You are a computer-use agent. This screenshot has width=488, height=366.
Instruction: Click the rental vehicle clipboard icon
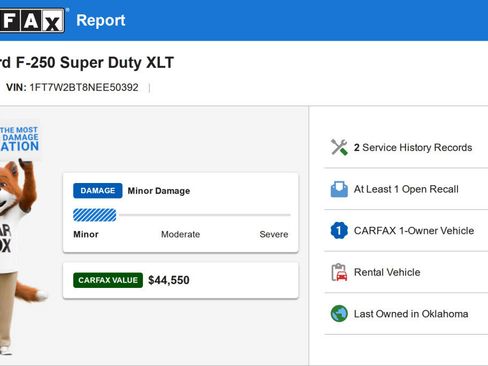coord(339,272)
